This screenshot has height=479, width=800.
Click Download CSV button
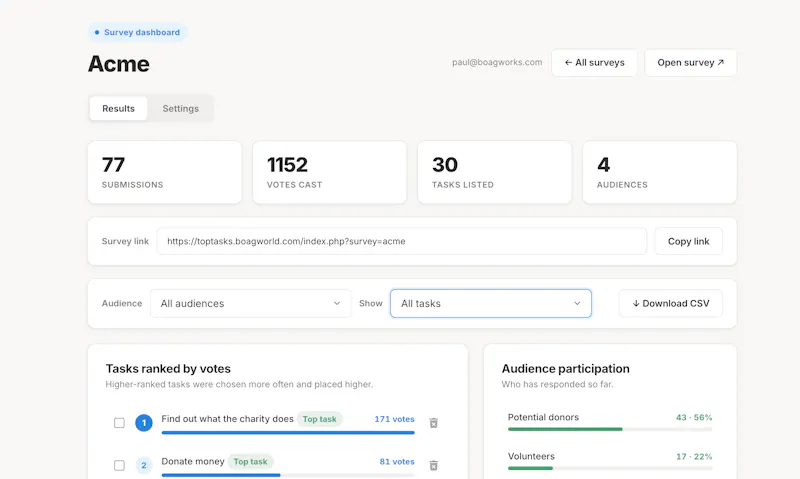coord(670,304)
